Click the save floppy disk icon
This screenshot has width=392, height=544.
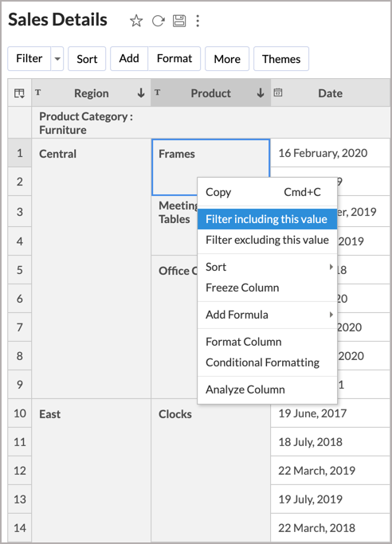click(x=179, y=21)
